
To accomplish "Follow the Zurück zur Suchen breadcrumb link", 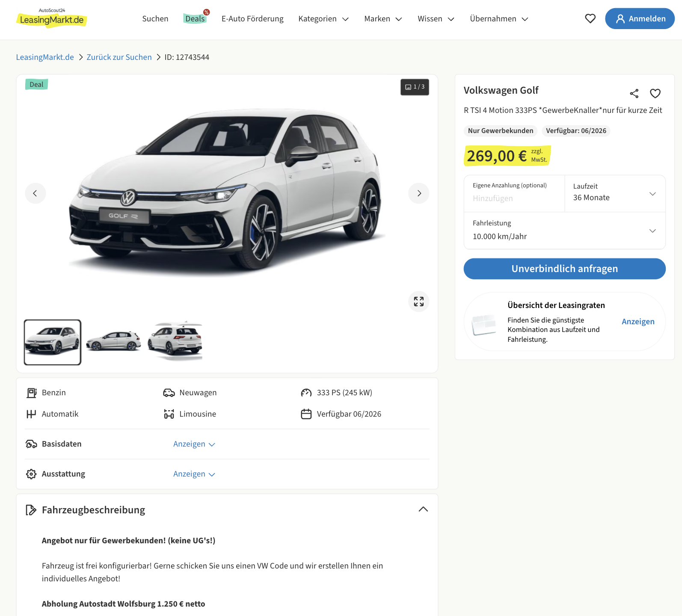I will coord(119,57).
